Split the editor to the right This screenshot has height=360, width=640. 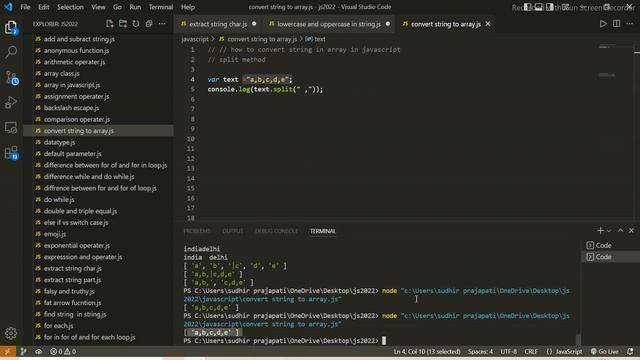coord(616,24)
